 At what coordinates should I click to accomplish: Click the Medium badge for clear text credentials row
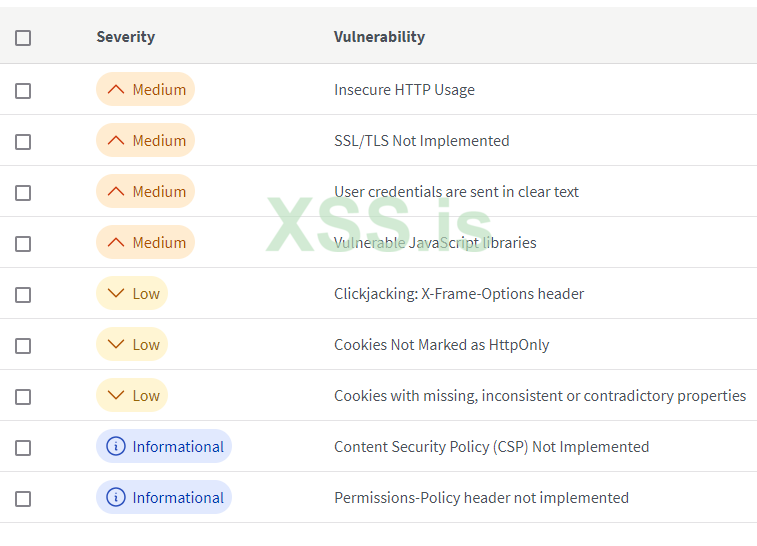click(x=145, y=192)
